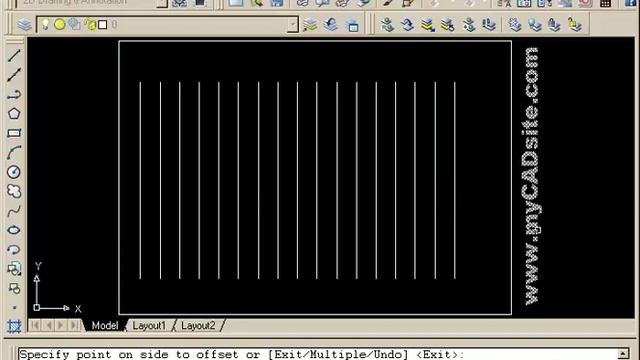Click the Layer Match icon
Viewport: 640px width, 360px height.
click(x=387, y=25)
